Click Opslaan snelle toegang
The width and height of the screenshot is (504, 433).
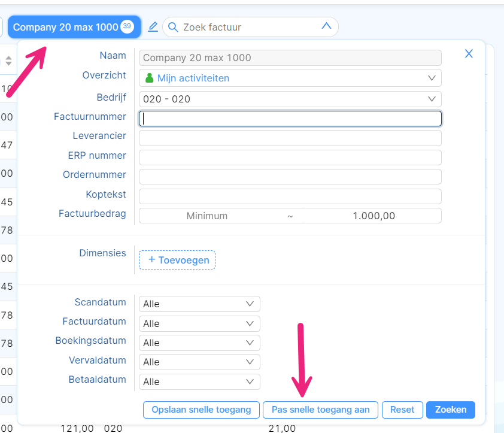(x=201, y=410)
